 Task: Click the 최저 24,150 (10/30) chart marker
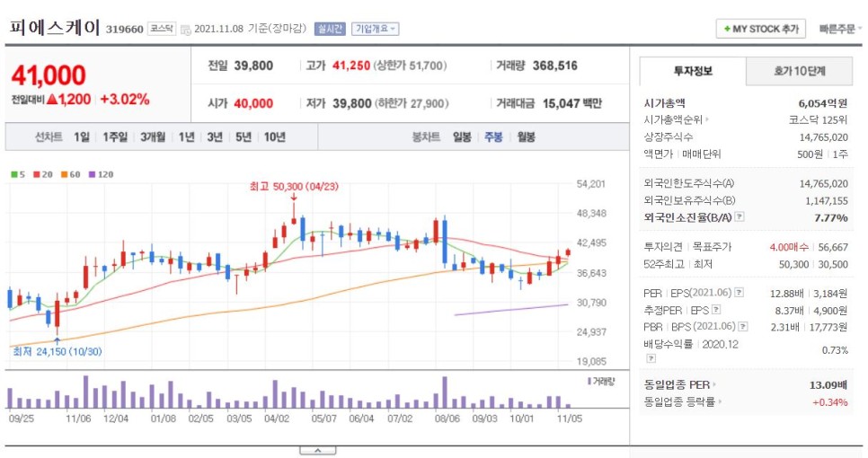coord(57,351)
